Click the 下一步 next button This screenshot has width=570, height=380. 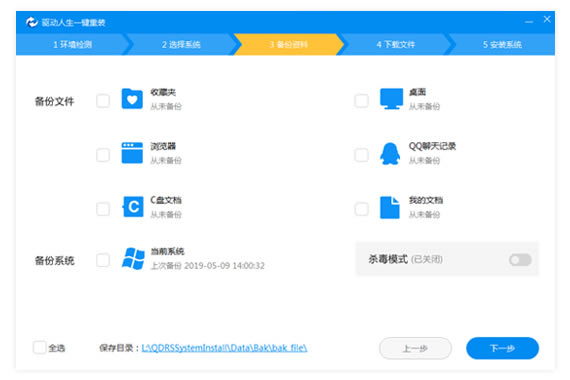(502, 348)
